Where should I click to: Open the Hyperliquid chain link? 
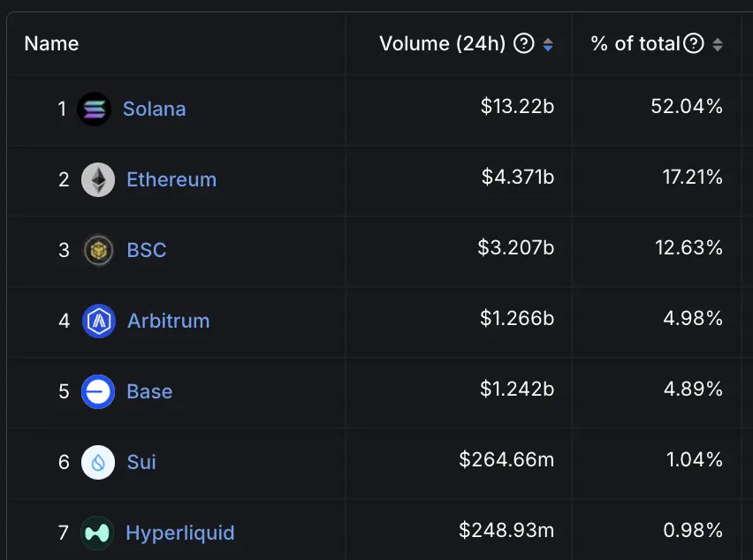click(180, 533)
